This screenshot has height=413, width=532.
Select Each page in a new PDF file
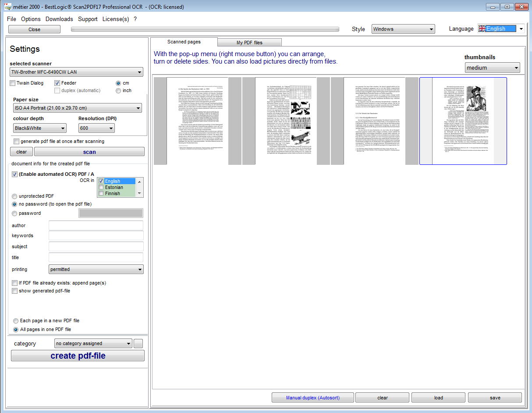pyautogui.click(x=16, y=321)
